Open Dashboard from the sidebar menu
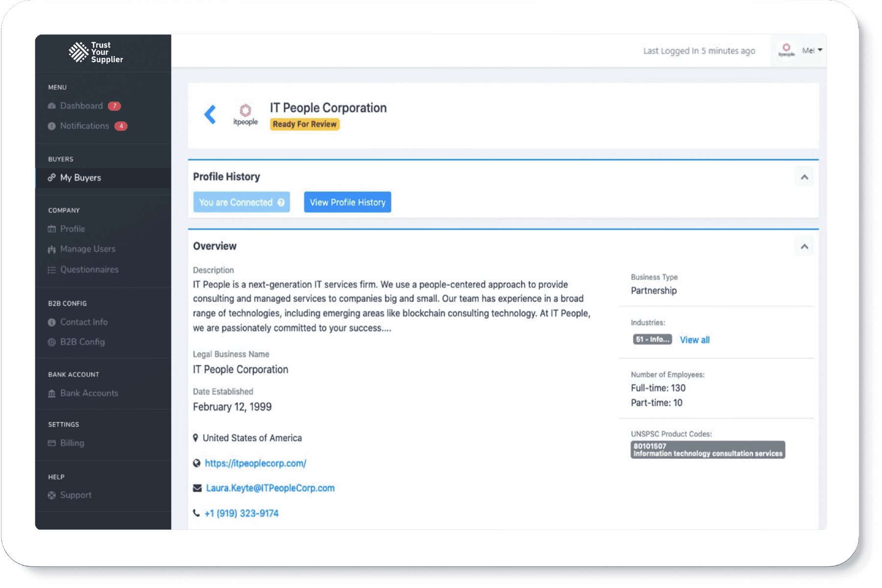Image resolution: width=882 pixels, height=588 pixels. (x=81, y=106)
